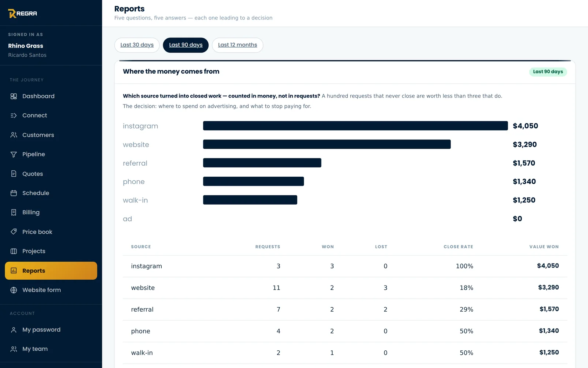The image size is (588, 368).
Task: Open Dashboard via its grid icon
Action: coord(14,96)
